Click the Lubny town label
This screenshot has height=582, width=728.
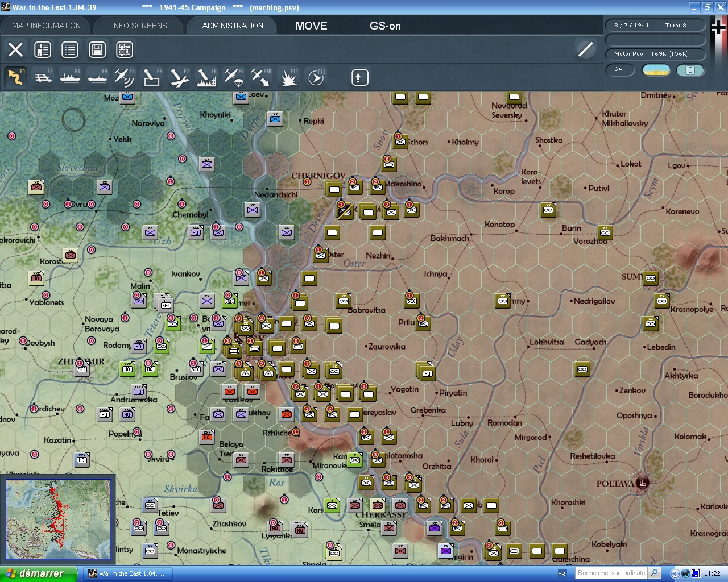[x=462, y=423]
